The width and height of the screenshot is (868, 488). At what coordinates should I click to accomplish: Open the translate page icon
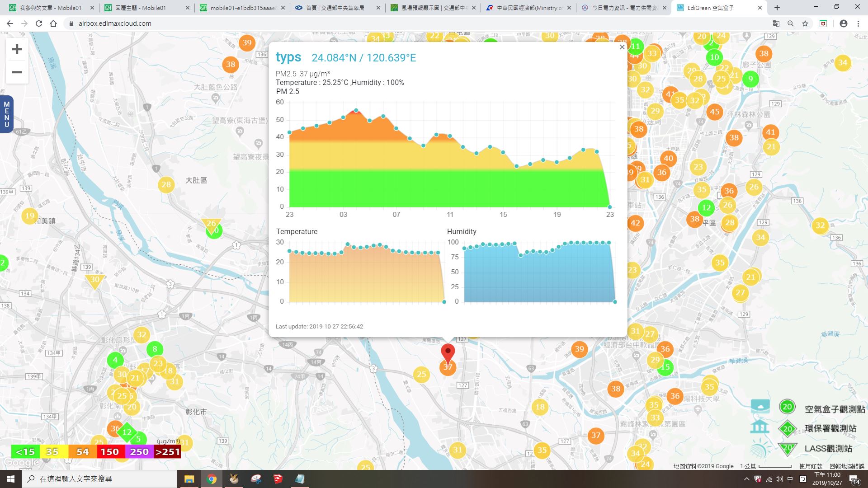pyautogui.click(x=776, y=23)
